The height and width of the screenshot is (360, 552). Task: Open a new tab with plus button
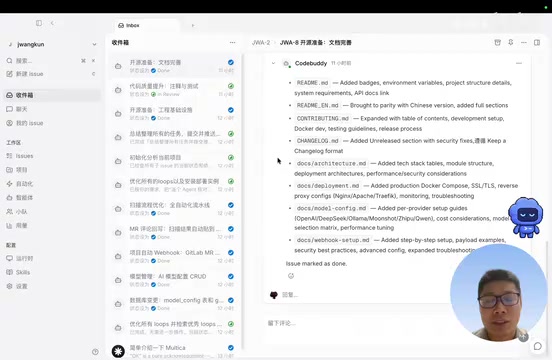point(193,25)
